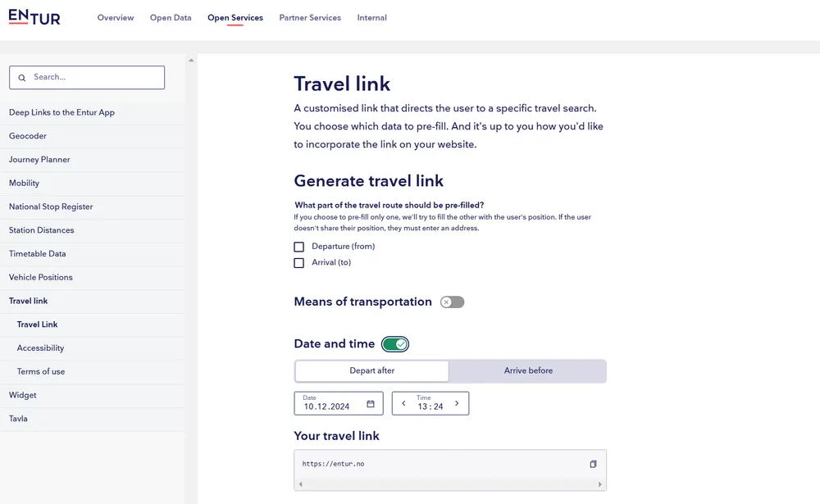The image size is (820, 504).
Task: Click the sidebar search field
Action: (x=94, y=78)
